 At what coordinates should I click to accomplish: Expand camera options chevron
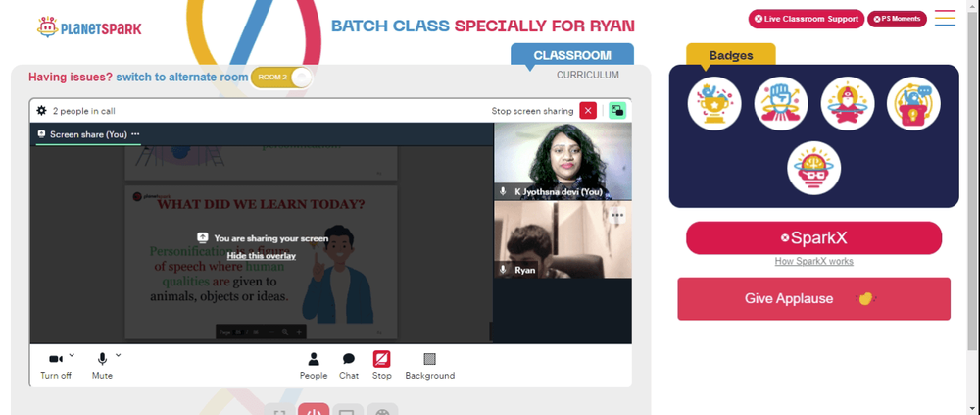click(72, 355)
